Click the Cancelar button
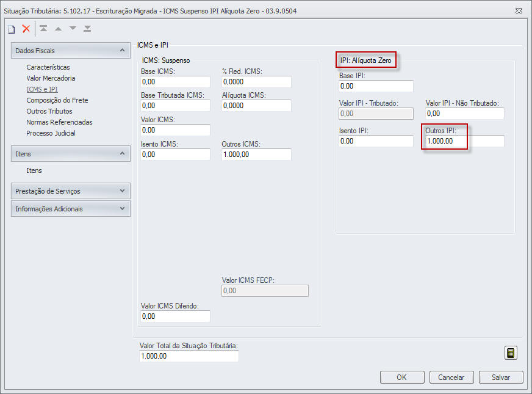Screen dimensions: 532x394 [451, 378]
